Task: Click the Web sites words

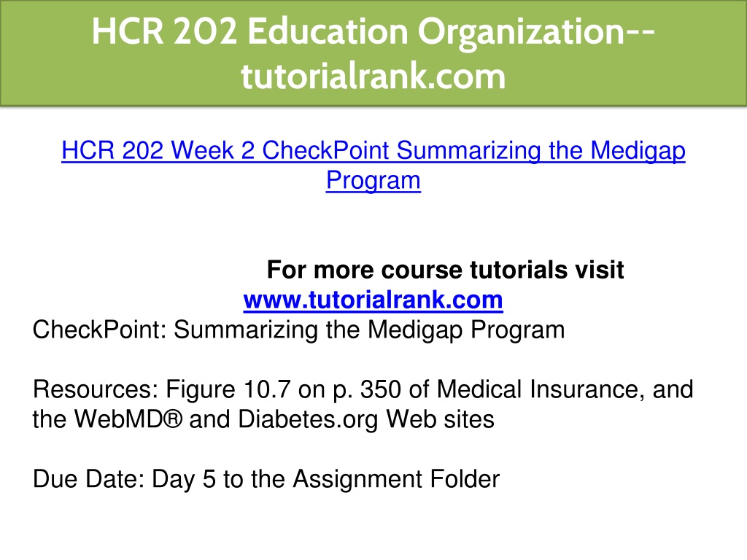Action: [440, 419]
